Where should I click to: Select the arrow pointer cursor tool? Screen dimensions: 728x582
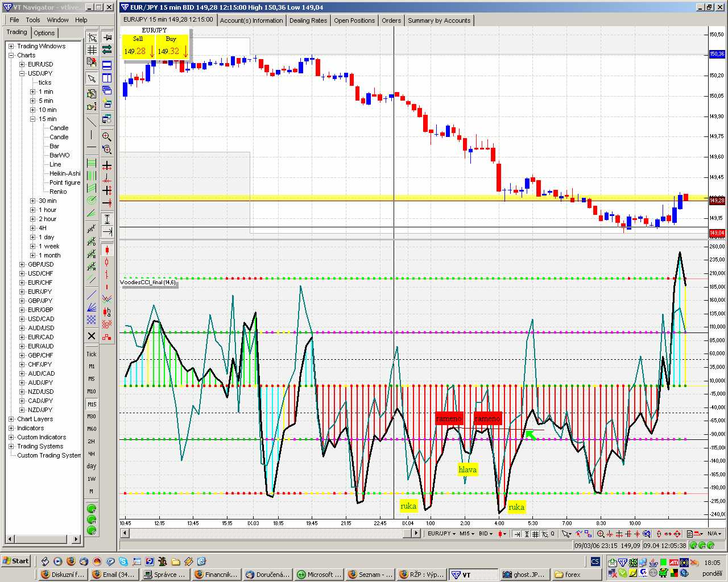(x=92, y=78)
